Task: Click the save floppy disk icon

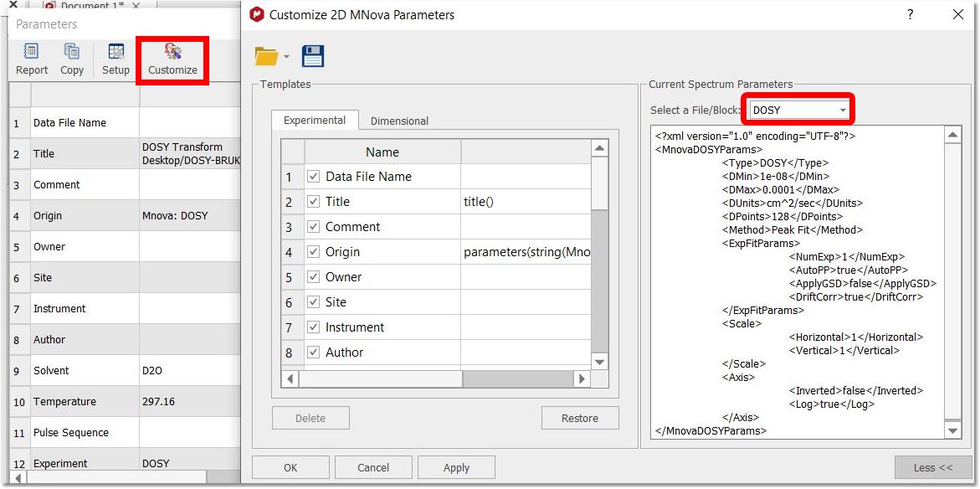Action: tap(312, 55)
